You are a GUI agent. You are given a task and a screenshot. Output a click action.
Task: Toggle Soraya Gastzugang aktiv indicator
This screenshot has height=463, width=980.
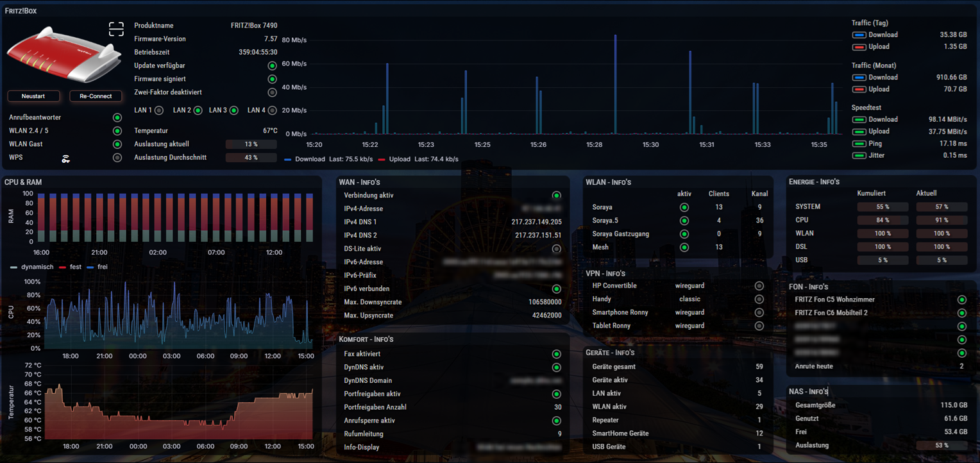(x=684, y=234)
